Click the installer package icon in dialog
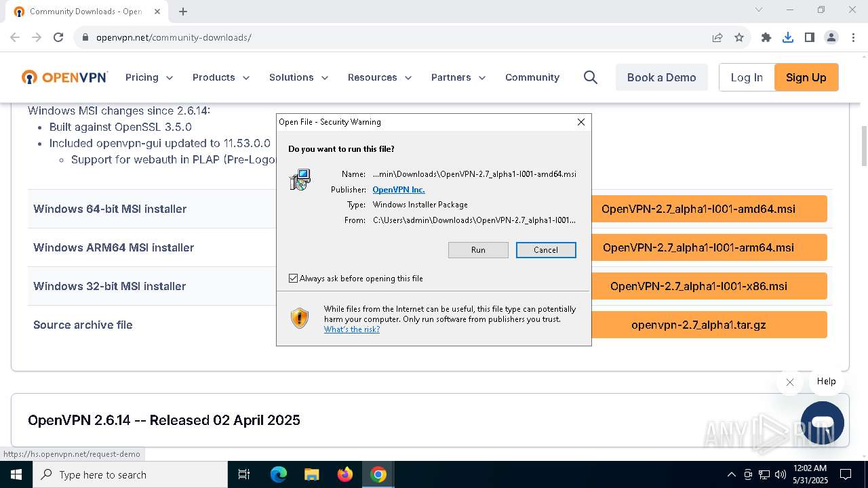The height and width of the screenshot is (488, 868). [300, 180]
